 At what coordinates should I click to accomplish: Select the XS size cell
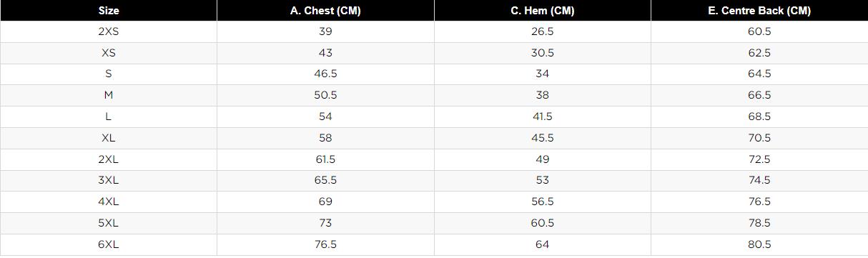click(109, 53)
